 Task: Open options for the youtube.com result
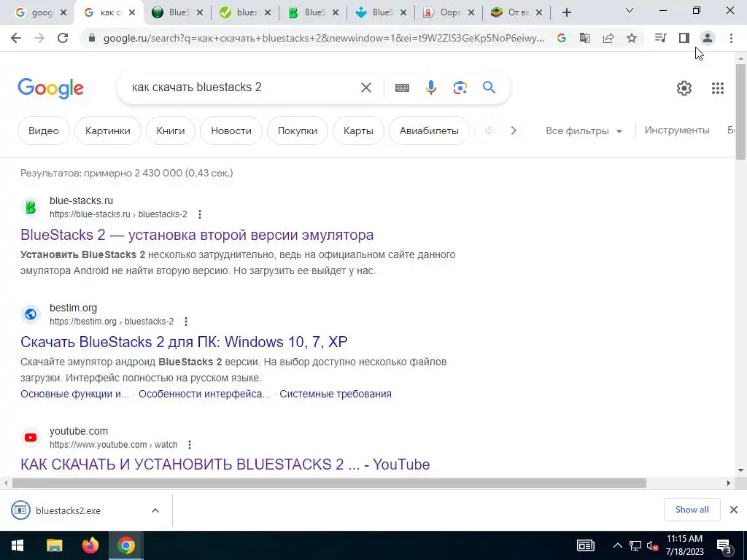[x=189, y=445]
